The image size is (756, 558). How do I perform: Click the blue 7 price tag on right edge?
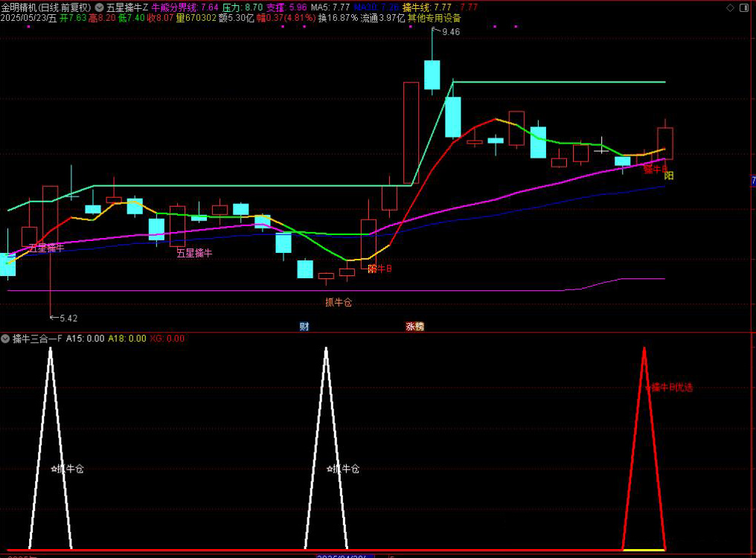pyautogui.click(x=753, y=181)
